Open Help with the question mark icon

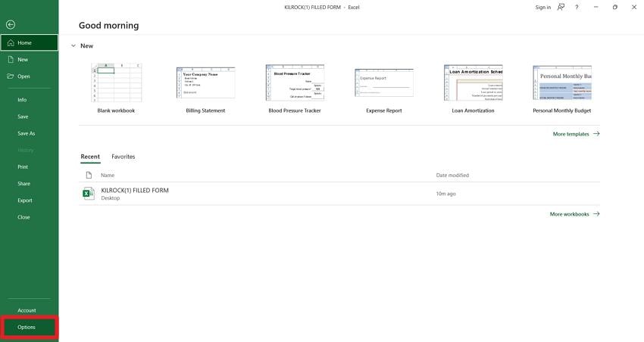(577, 7)
